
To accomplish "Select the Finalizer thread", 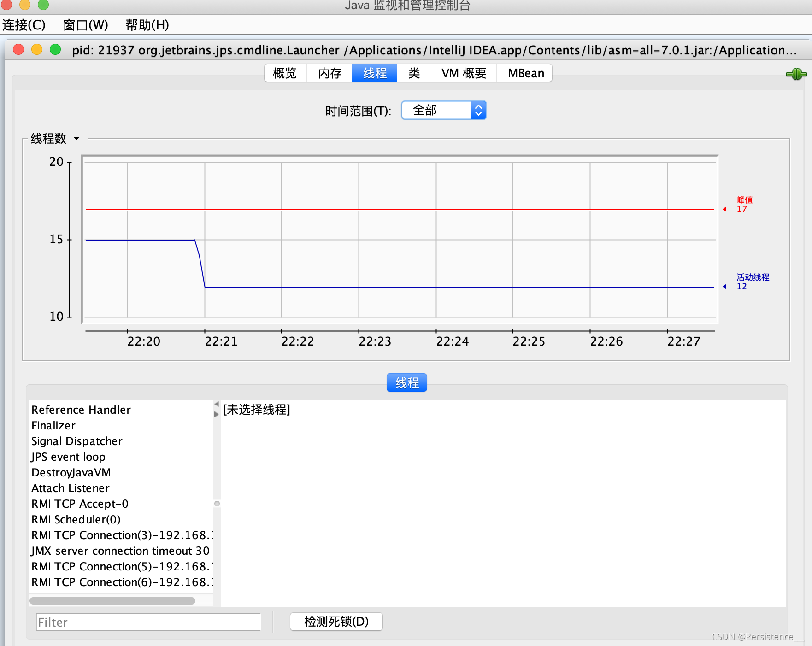I will click(121, 425).
